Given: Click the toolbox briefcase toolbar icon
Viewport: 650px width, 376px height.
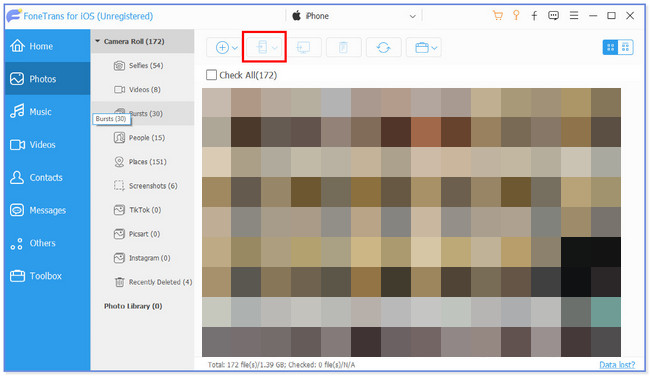Looking at the screenshot, I should pos(422,48).
